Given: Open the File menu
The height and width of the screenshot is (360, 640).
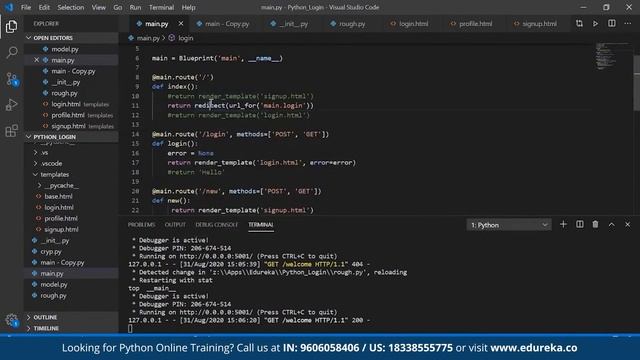Looking at the screenshot, I should click(x=26, y=7).
